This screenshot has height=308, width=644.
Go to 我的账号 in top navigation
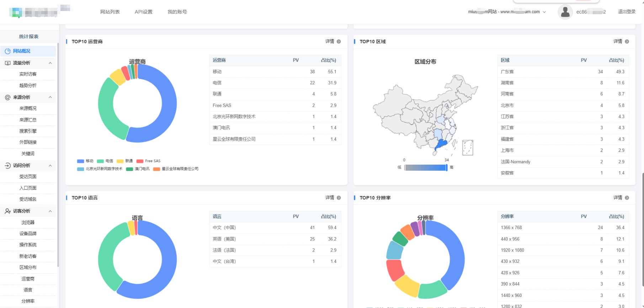click(177, 12)
